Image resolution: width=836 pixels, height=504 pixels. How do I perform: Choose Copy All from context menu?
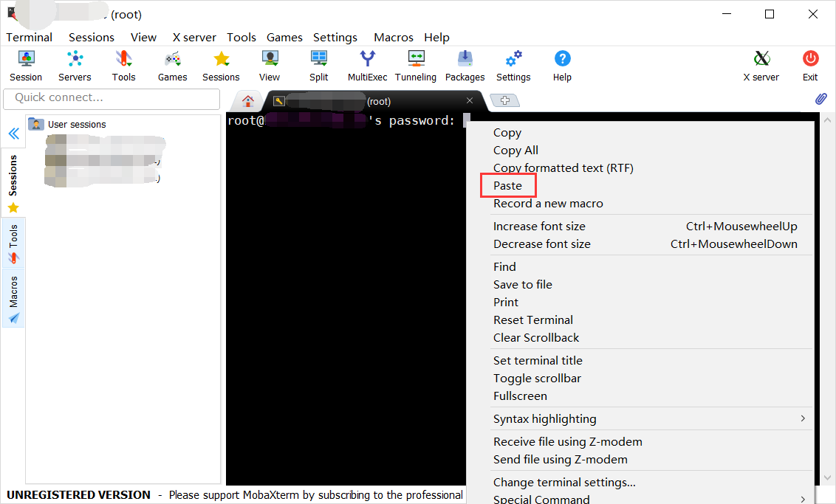pyautogui.click(x=651, y=151)
